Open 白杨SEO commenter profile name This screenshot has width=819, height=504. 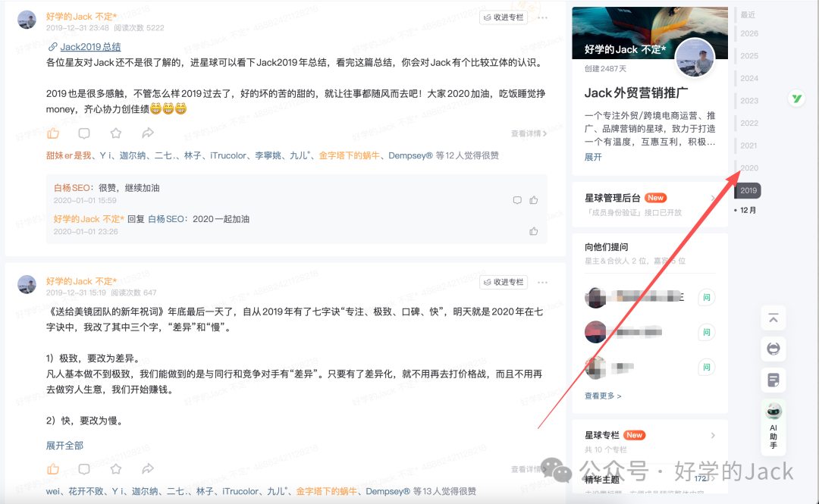click(x=72, y=188)
